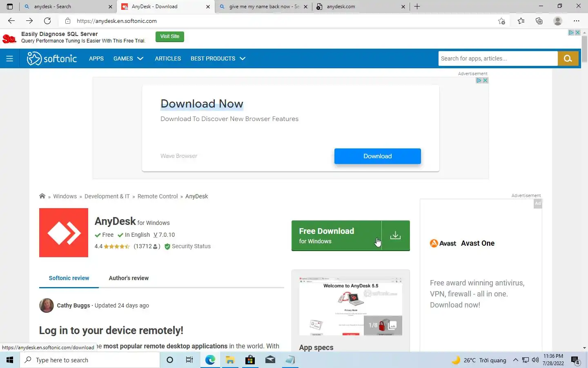Open Edge settings and more menu
The height and width of the screenshot is (368, 588).
[x=576, y=21]
